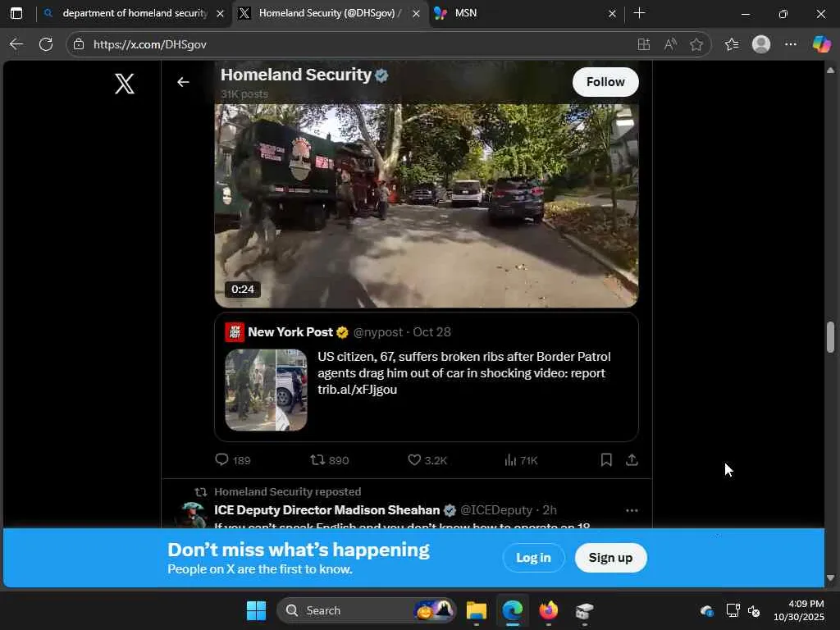This screenshot has width=840, height=630.
Task: Select the Homeland Security (@DHSgov) tab
Action: coord(330,13)
